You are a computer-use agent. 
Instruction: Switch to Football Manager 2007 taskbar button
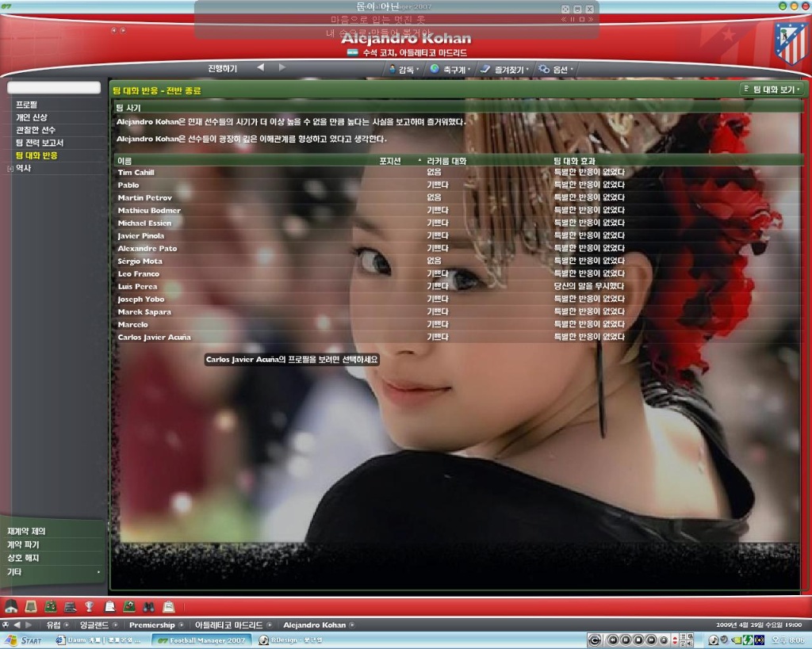point(201,640)
